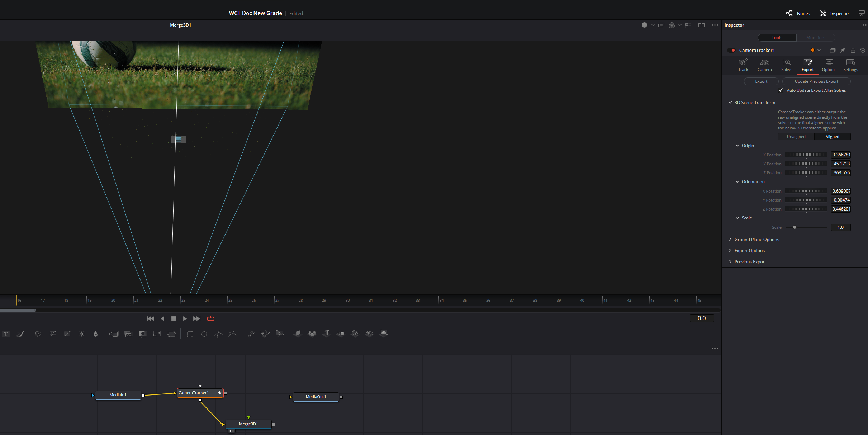Select the Rectangle mask tool
This screenshot has height=435, width=868.
pyautogui.click(x=190, y=334)
